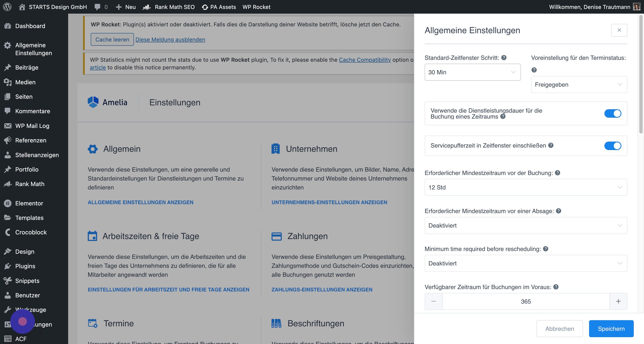Viewport: 644px width, 344px height.
Task: Open the Terminstatus Freigegeben dropdown
Action: point(579,85)
